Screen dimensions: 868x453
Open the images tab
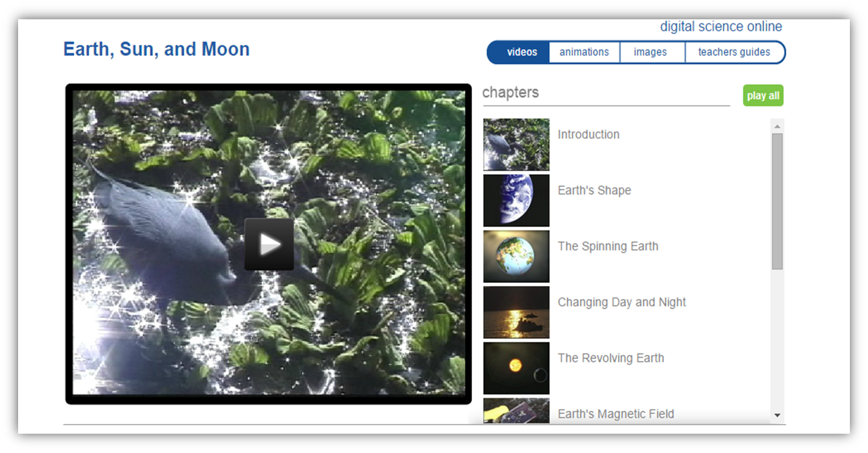pos(653,52)
